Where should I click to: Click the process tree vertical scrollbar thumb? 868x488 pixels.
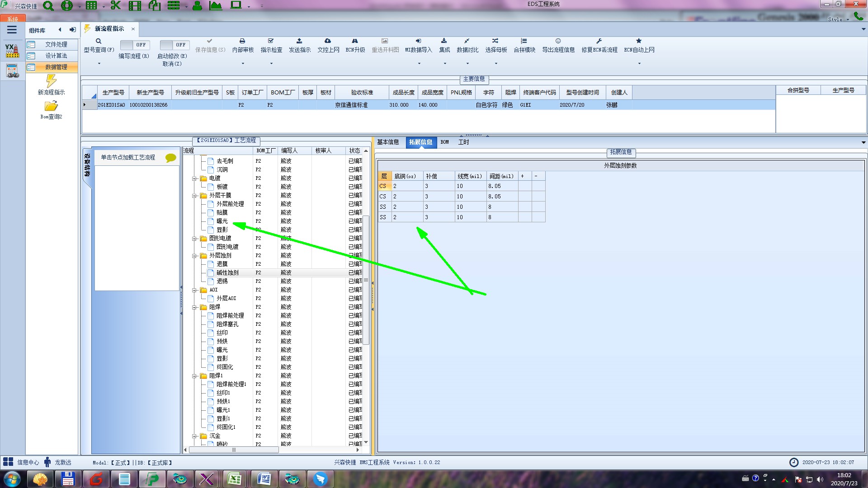pos(366,280)
